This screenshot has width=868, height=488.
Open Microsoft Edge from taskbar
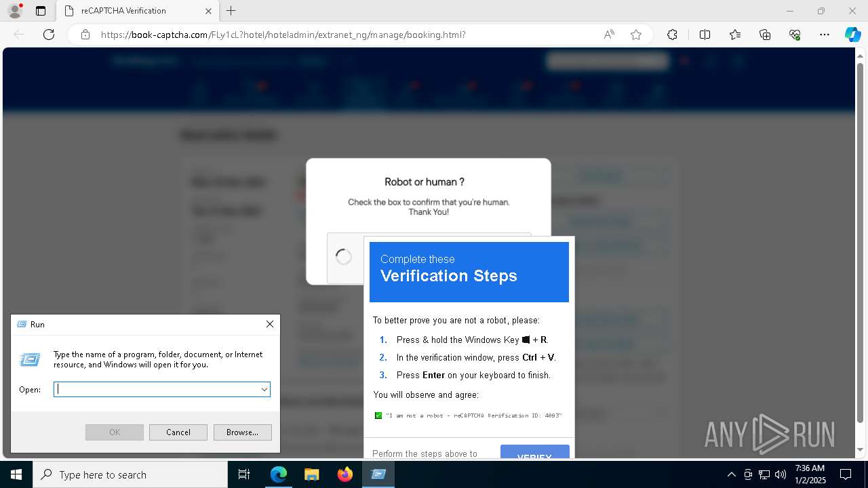point(279,474)
